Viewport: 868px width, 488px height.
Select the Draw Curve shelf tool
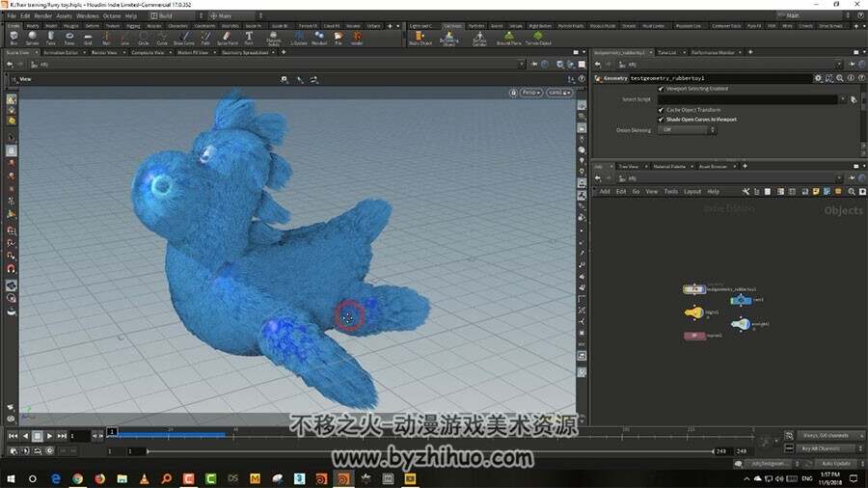click(x=184, y=38)
